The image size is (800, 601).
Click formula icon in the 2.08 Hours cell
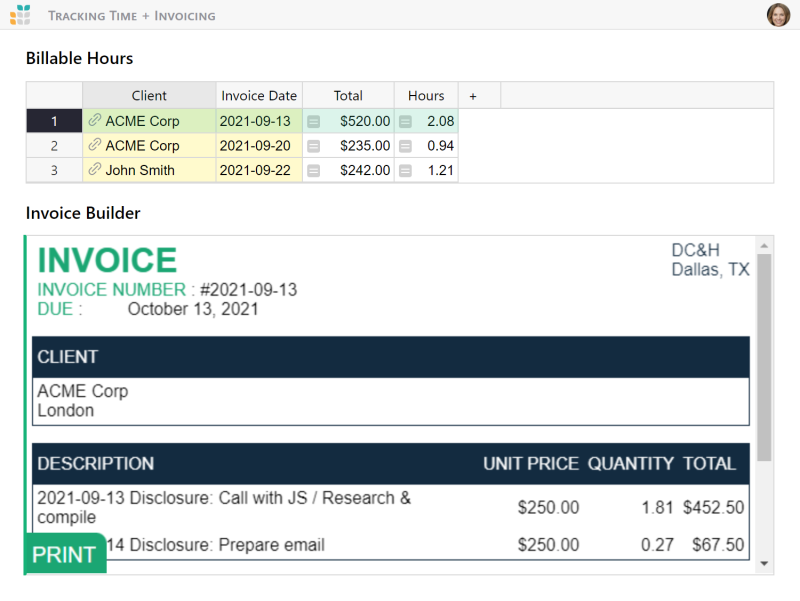pyautogui.click(x=405, y=121)
